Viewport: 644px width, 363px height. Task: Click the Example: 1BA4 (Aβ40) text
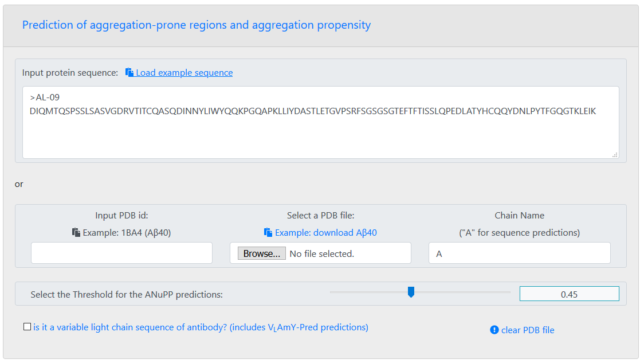(127, 233)
